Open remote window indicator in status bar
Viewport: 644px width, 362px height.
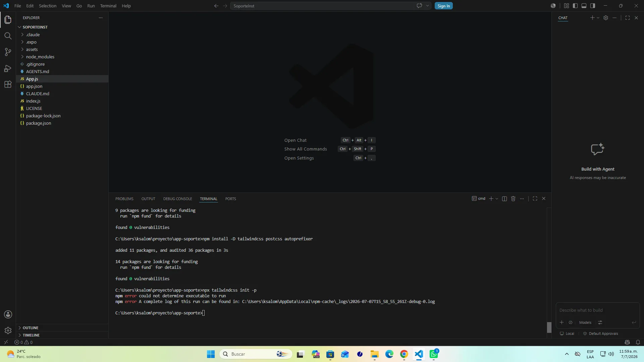coord(6,342)
